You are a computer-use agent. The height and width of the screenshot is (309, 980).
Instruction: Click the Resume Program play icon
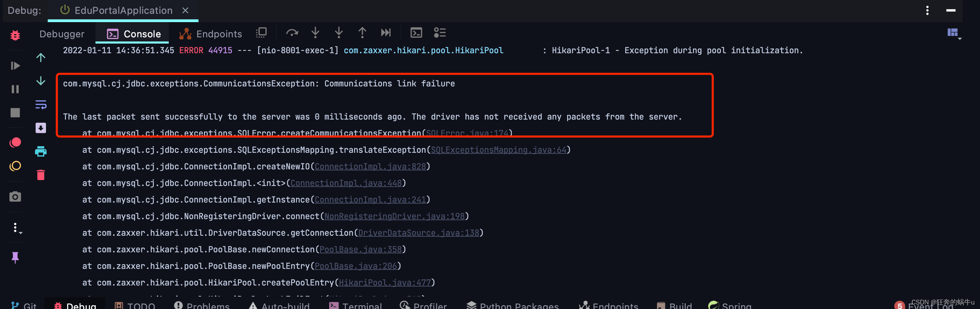15,66
